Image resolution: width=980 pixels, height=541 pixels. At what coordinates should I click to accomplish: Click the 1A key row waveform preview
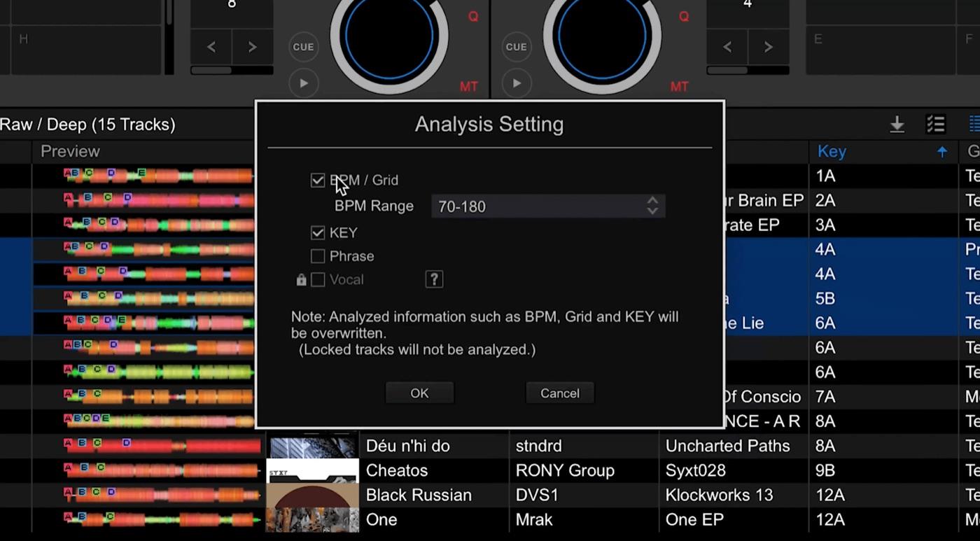pyautogui.click(x=159, y=176)
